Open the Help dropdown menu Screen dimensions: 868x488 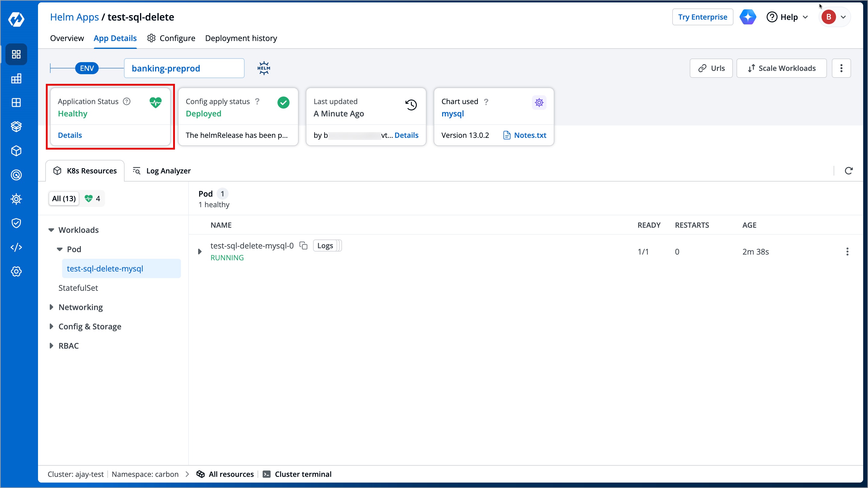coord(787,17)
